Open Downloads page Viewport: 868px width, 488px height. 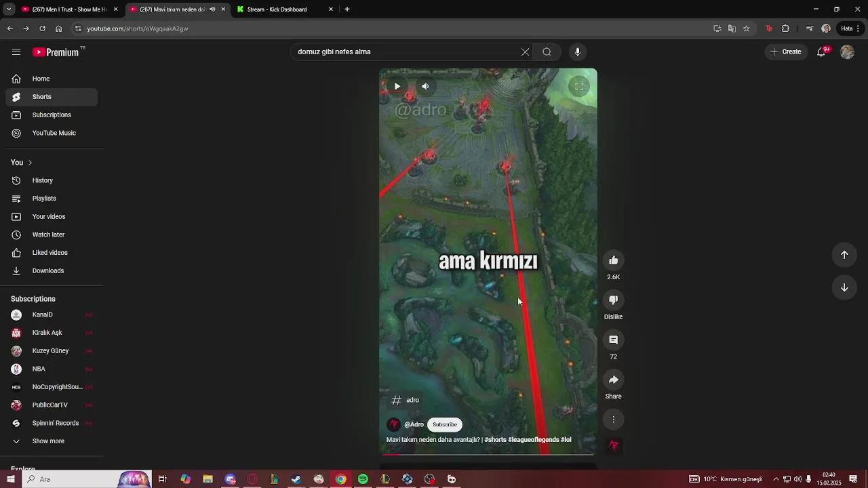click(x=52, y=271)
